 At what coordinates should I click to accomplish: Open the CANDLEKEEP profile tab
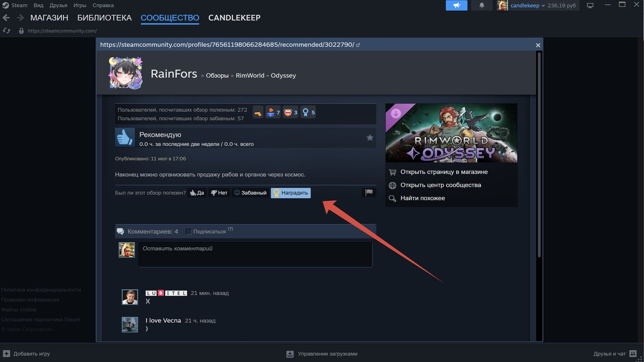click(x=234, y=18)
